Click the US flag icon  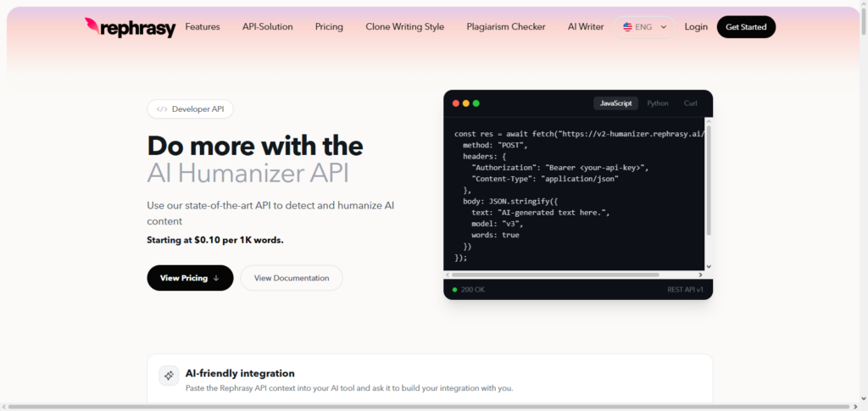(x=627, y=27)
